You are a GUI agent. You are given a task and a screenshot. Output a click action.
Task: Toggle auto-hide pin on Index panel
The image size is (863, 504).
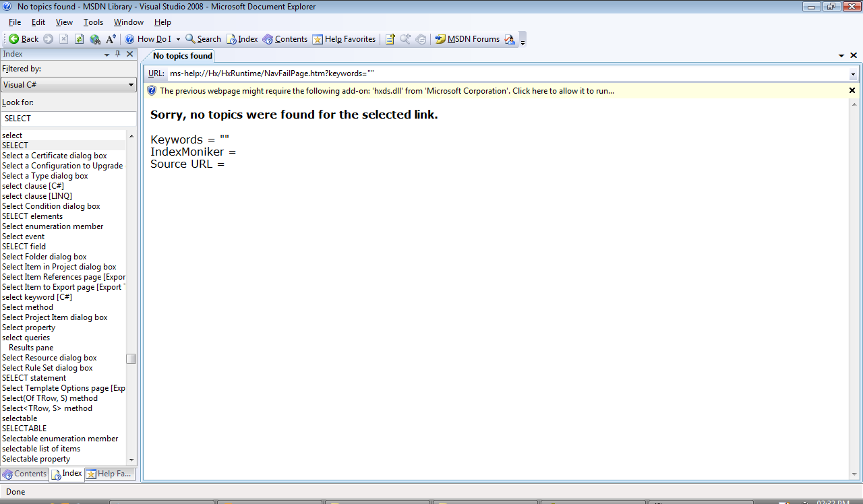click(117, 54)
